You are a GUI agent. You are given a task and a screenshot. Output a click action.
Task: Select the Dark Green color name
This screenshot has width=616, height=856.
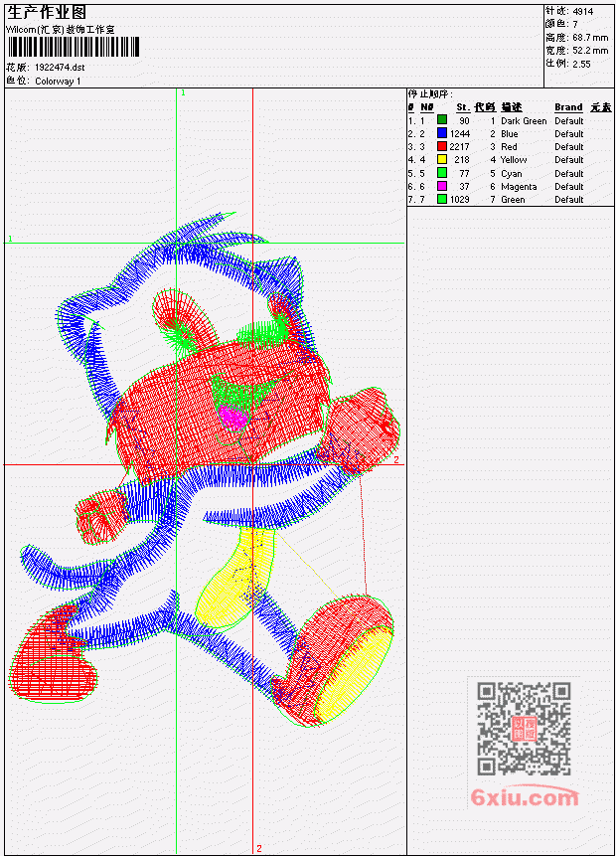click(524, 121)
